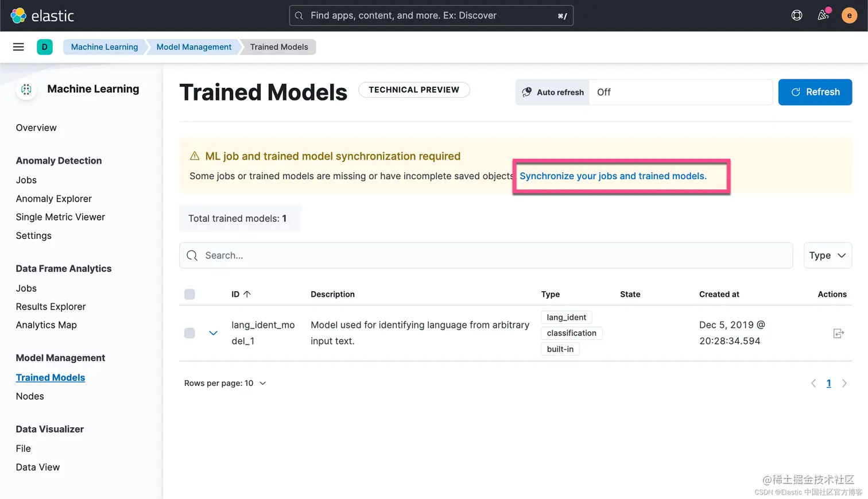Open Anomaly Detection Settings

coord(34,235)
